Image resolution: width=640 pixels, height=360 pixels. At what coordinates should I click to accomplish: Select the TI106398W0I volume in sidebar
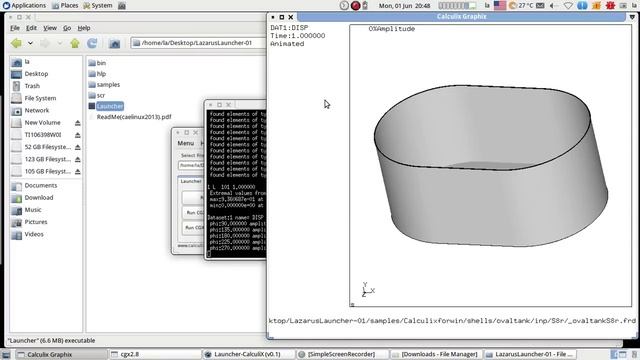[42, 135]
